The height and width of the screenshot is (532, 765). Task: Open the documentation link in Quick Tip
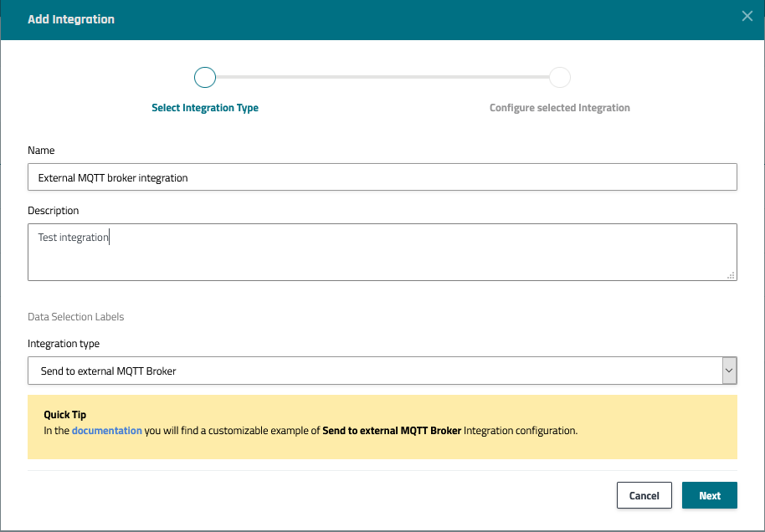click(x=106, y=431)
